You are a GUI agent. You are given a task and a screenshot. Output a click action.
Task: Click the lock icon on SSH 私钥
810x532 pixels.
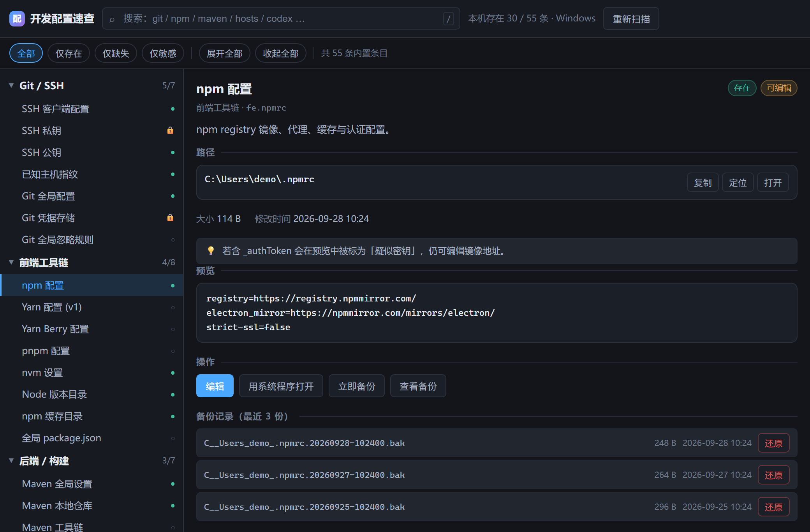170,130
